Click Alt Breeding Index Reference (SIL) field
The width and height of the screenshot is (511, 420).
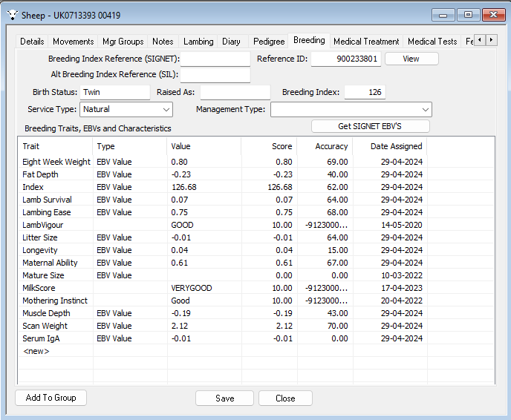(x=215, y=75)
